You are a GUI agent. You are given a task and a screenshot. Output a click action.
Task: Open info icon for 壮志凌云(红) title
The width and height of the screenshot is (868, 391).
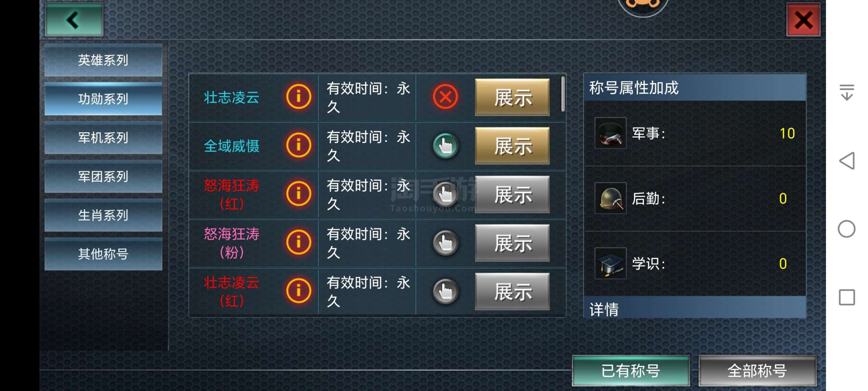pos(298,291)
